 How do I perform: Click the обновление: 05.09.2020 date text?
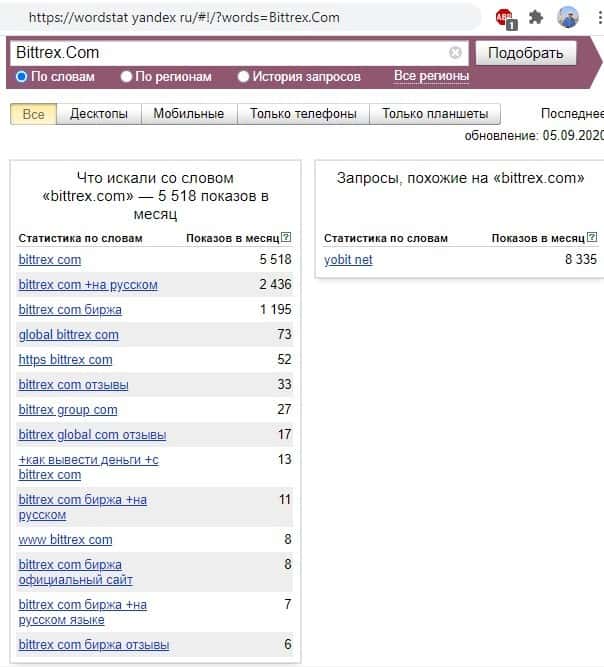point(534,135)
